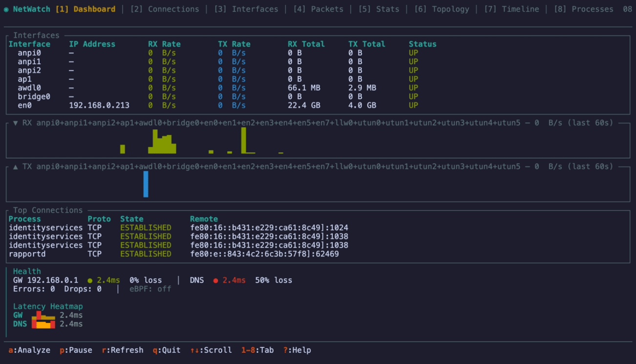The image size is (636, 364).
Task: Click the p:Pause shortcut
Action: coord(76,350)
